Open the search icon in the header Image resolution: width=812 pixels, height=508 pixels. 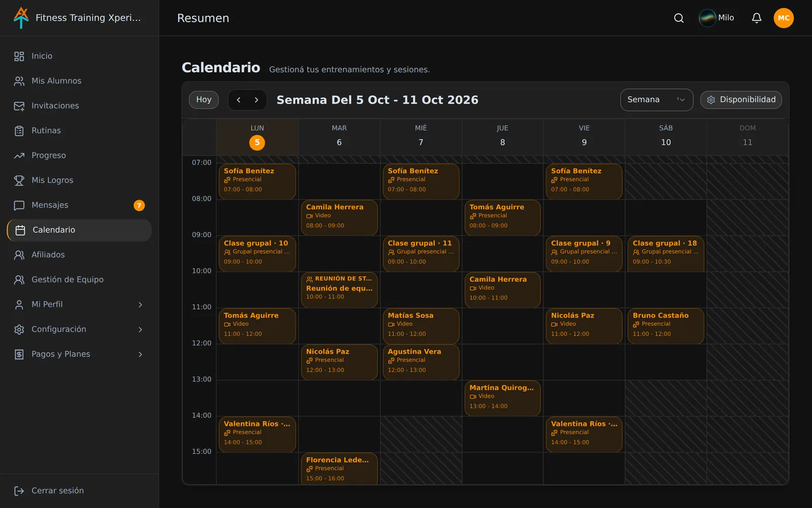click(679, 18)
